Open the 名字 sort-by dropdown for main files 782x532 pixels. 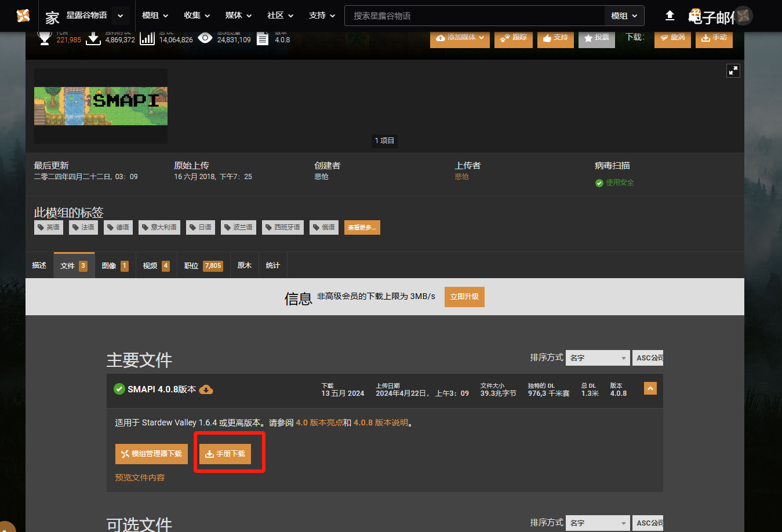597,358
